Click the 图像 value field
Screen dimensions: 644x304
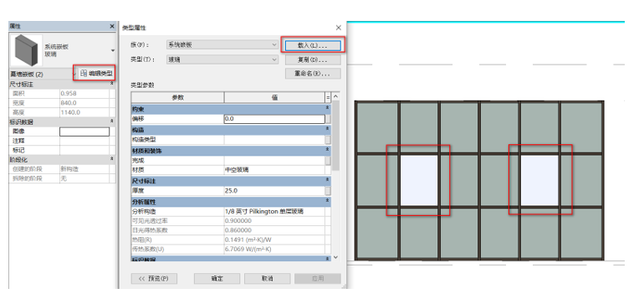[x=84, y=131]
